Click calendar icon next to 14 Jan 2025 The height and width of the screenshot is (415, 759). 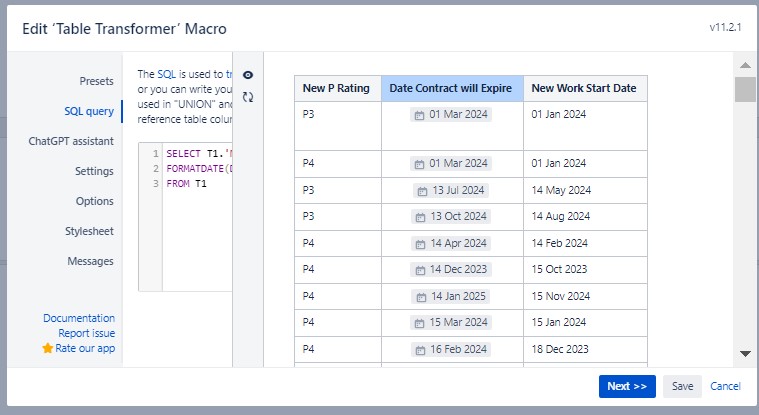coord(421,297)
